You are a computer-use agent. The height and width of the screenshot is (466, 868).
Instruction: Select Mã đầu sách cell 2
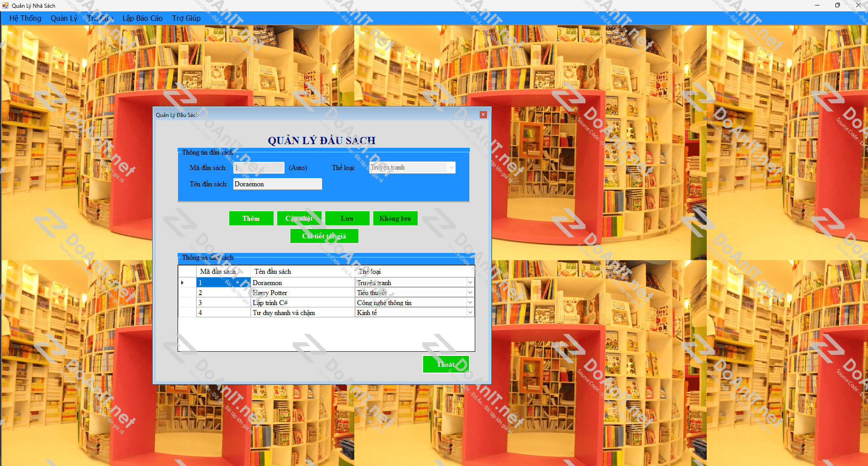point(223,293)
